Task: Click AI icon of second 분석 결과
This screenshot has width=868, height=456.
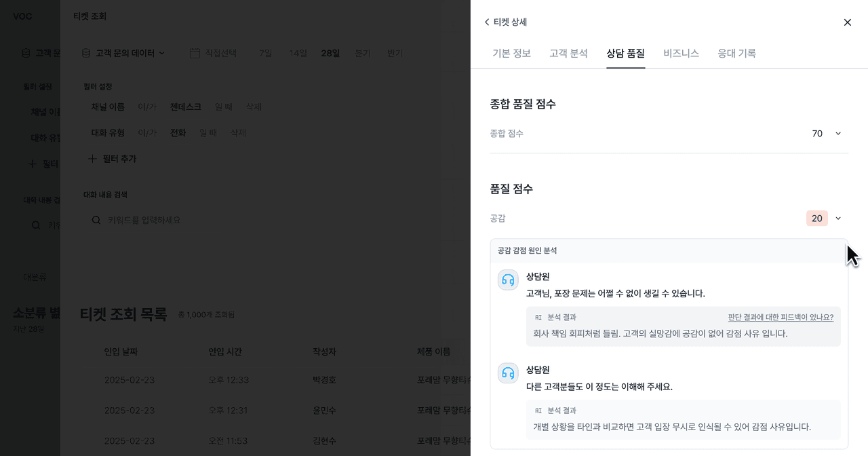Action: click(x=538, y=411)
